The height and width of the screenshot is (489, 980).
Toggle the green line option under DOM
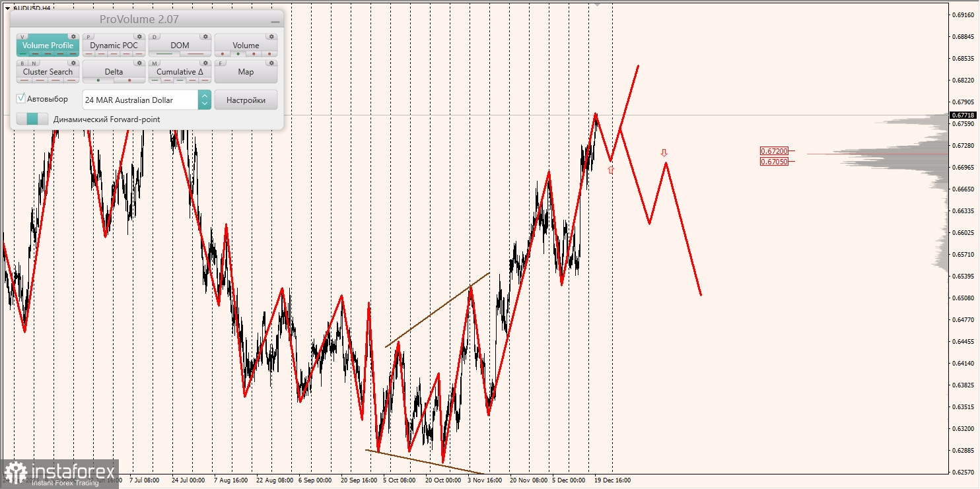[x=164, y=54]
